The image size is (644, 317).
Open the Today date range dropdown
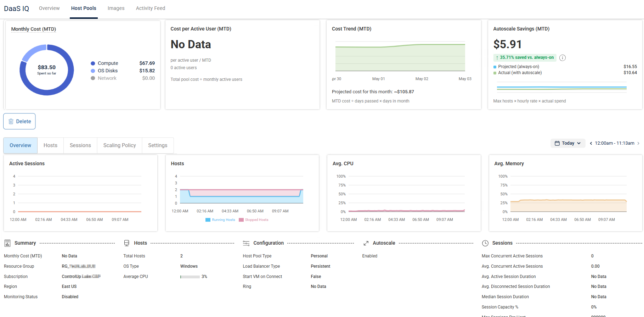tap(568, 143)
